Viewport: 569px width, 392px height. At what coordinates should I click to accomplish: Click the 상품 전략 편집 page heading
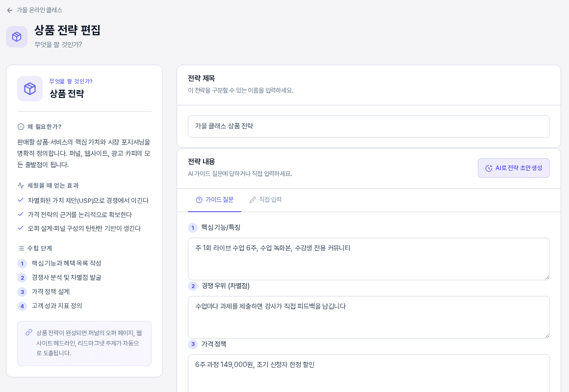[67, 30]
